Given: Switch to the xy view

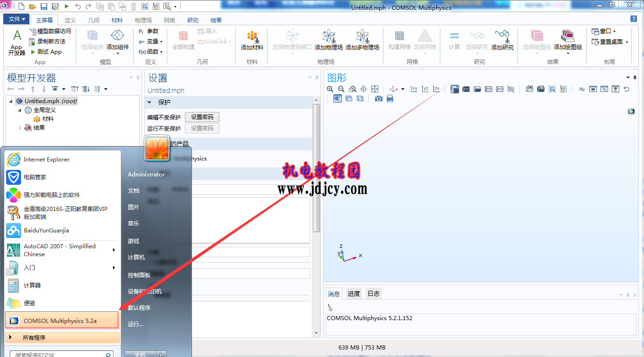Looking at the screenshot, I should pyautogui.click(x=414, y=89).
